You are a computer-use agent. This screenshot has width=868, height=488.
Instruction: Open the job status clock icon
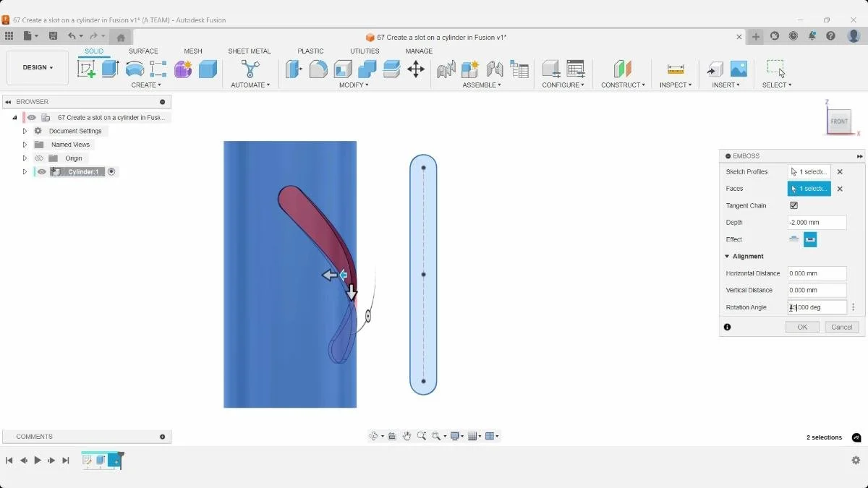click(x=793, y=35)
